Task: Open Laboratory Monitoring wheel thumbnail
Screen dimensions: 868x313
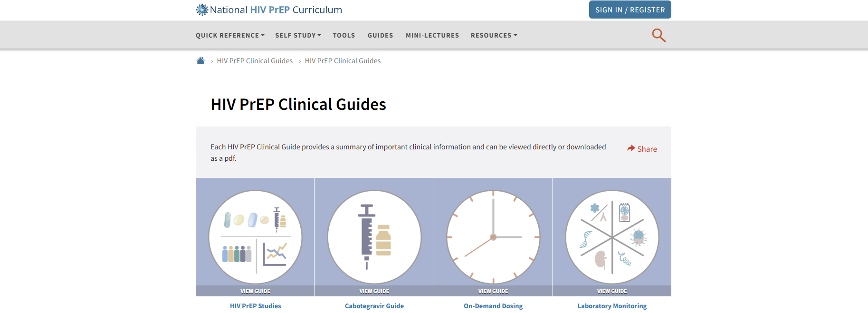Action: tap(612, 237)
